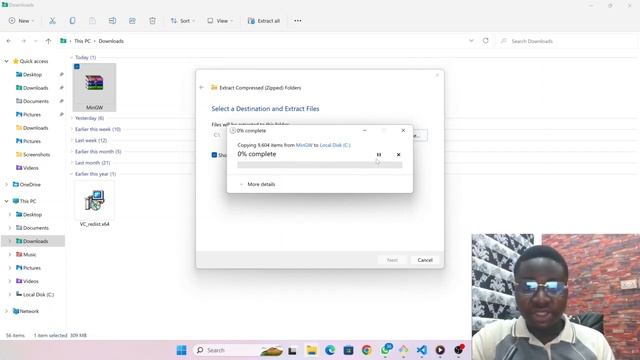Minimize the copy progress dialog

[364, 131]
